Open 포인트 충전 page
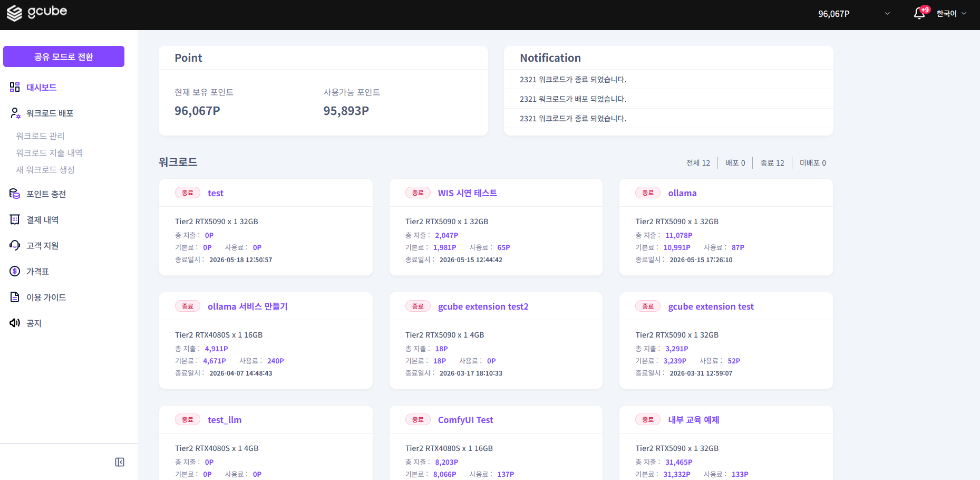980x480 pixels. [x=46, y=194]
